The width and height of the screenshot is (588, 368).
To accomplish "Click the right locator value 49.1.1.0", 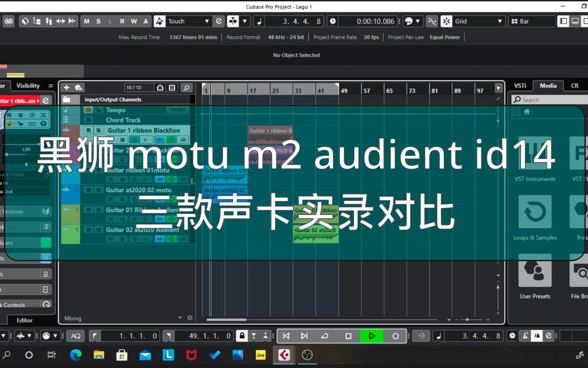I will click(204, 336).
